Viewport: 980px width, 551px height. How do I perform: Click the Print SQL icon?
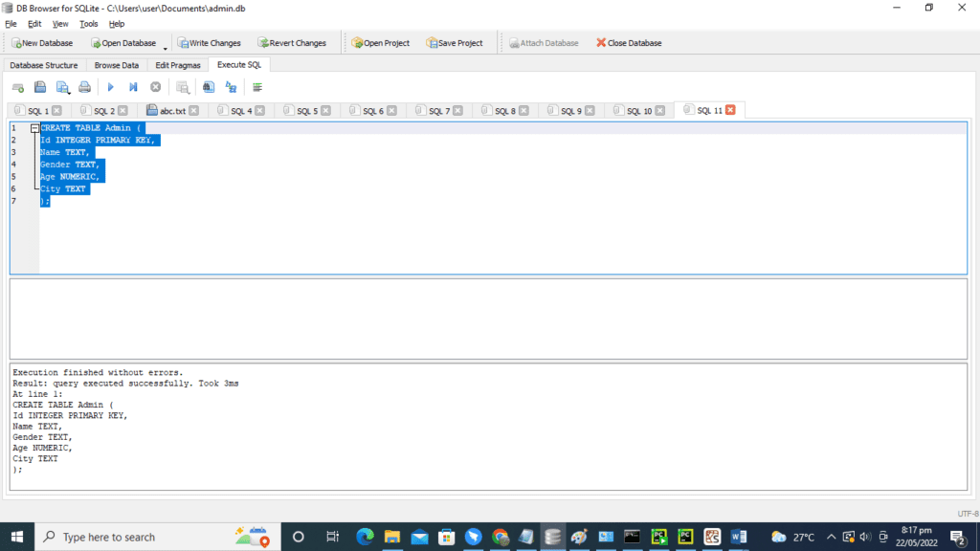pyautogui.click(x=86, y=86)
